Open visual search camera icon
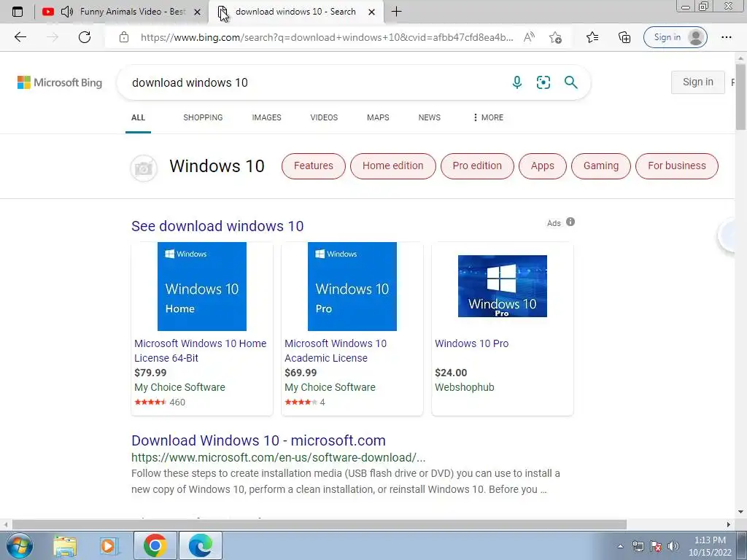Viewport: 747px width, 560px height. pyautogui.click(x=543, y=82)
